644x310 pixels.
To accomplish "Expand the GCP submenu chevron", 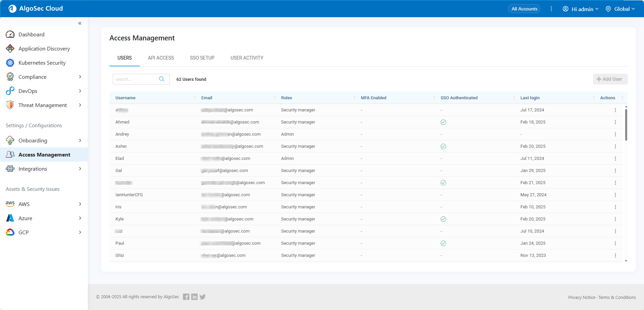I will [x=80, y=232].
